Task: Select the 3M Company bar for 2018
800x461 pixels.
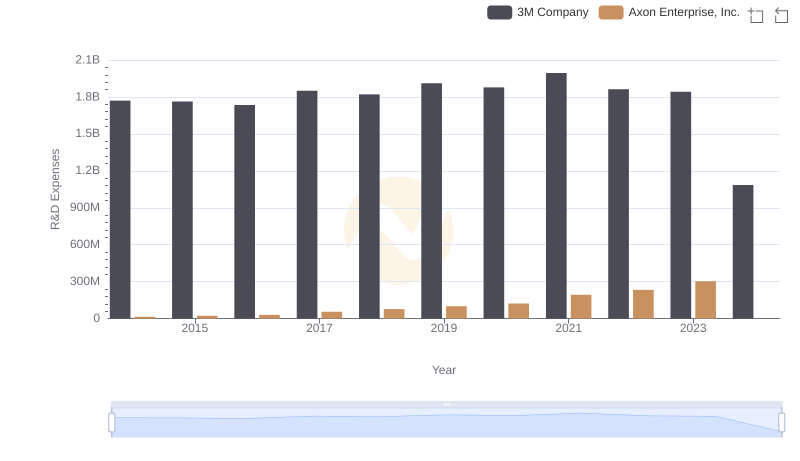Action: 369,207
